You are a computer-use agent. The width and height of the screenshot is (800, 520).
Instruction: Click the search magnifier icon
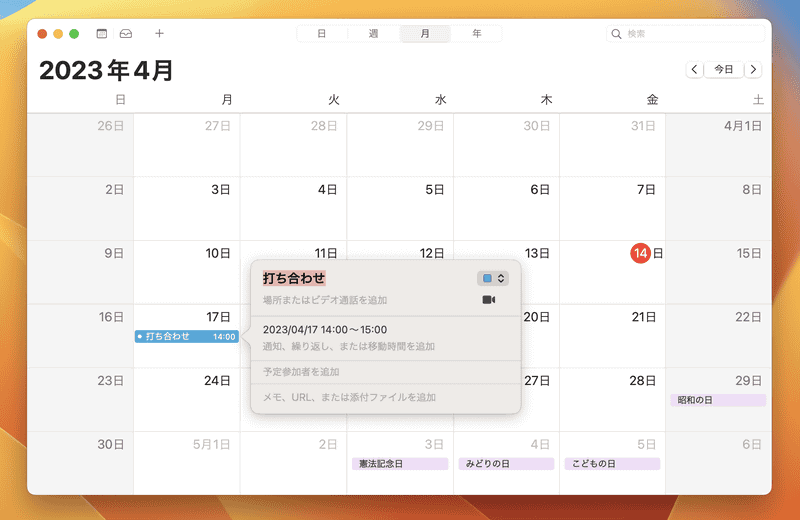click(x=616, y=34)
